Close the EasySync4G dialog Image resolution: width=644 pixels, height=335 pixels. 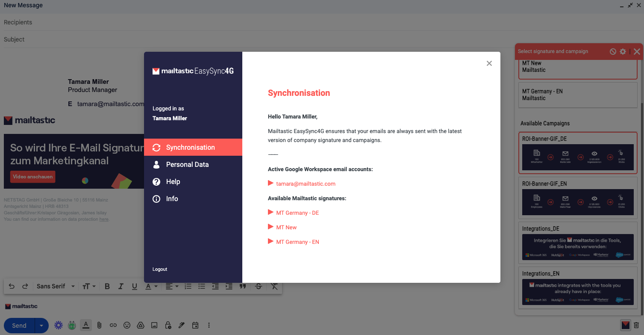(489, 63)
